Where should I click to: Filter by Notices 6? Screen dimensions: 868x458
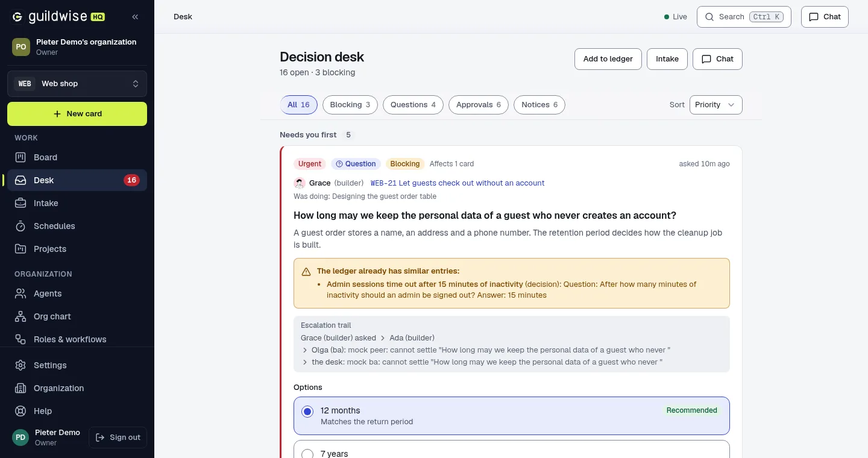tap(539, 105)
